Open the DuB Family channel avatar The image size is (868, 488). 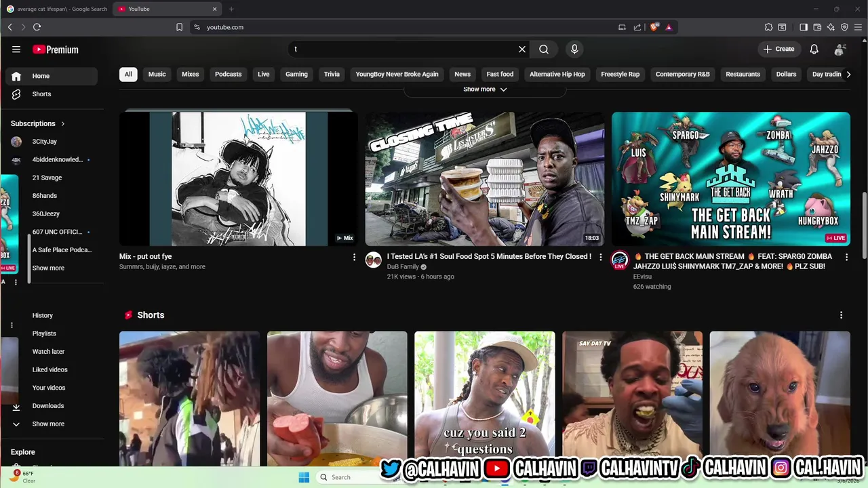click(374, 260)
